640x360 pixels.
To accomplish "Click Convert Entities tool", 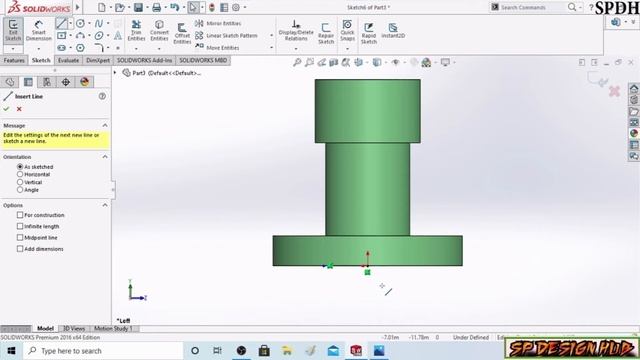I will [159, 31].
